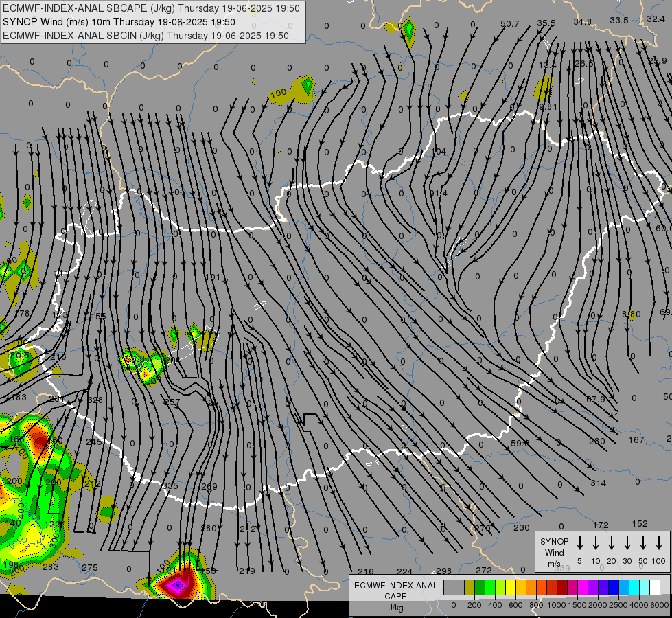The width and height of the screenshot is (672, 618).
Task: Click the 257 value on the map
Action: coord(172,402)
